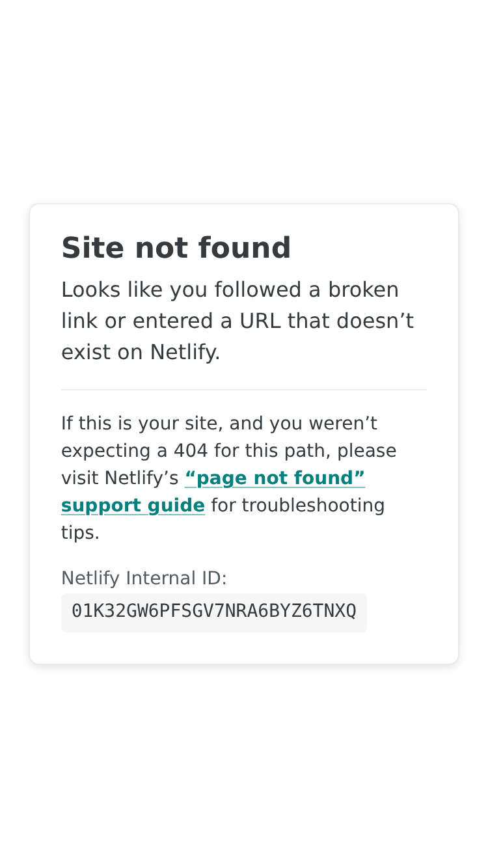Click the "troubleshooting" word after the link

pos(313,506)
